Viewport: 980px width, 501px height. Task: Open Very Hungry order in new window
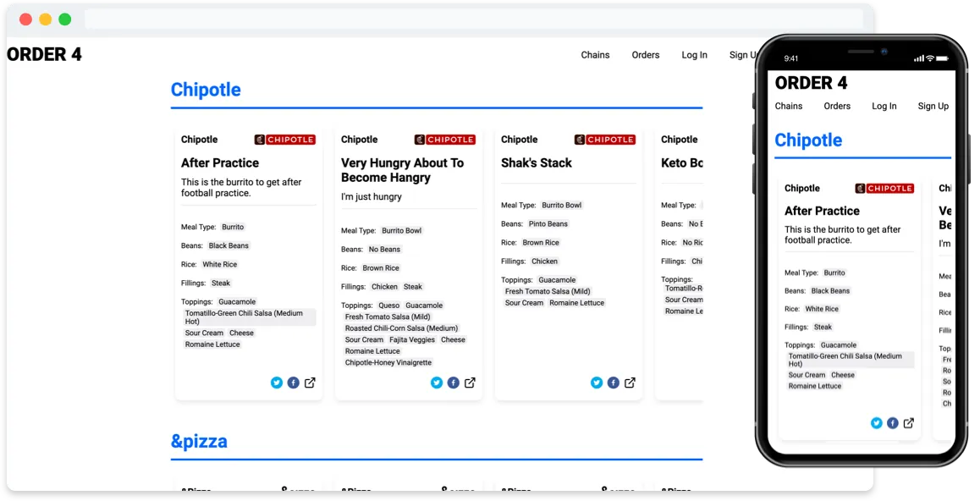470,383
